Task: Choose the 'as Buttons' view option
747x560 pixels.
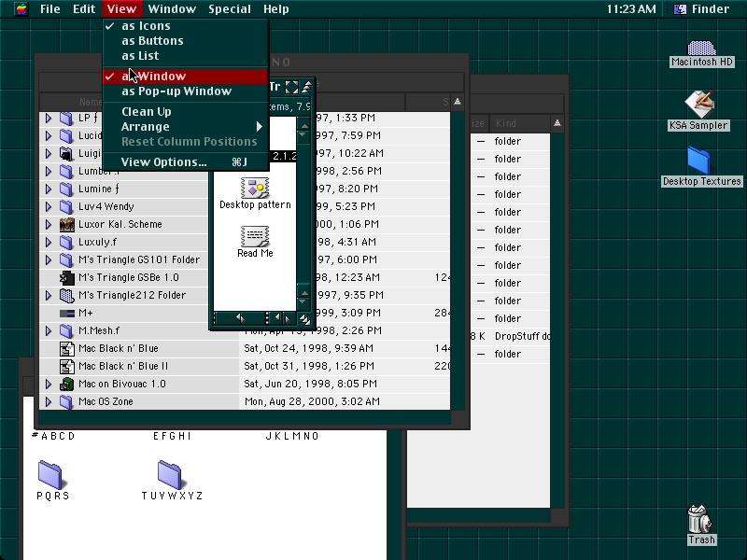Action: 186,41
